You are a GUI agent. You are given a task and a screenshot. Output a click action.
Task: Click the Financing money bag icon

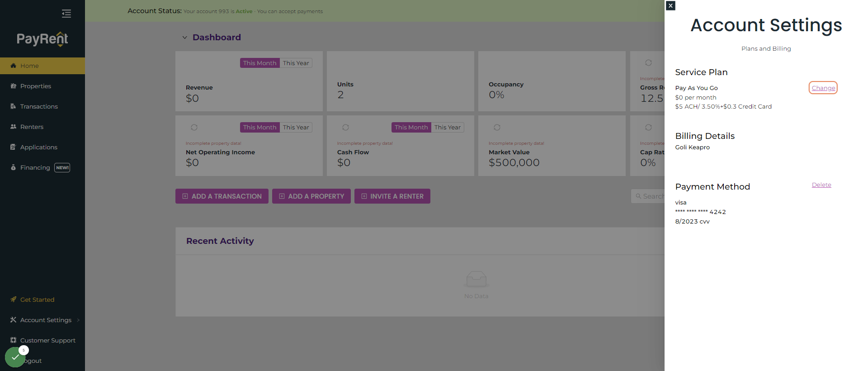click(x=13, y=167)
